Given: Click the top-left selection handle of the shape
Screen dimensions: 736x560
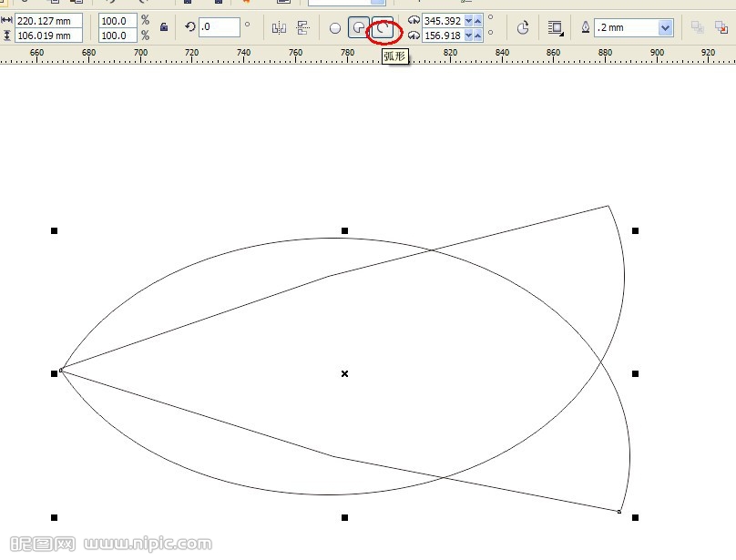Looking at the screenshot, I should [x=54, y=230].
